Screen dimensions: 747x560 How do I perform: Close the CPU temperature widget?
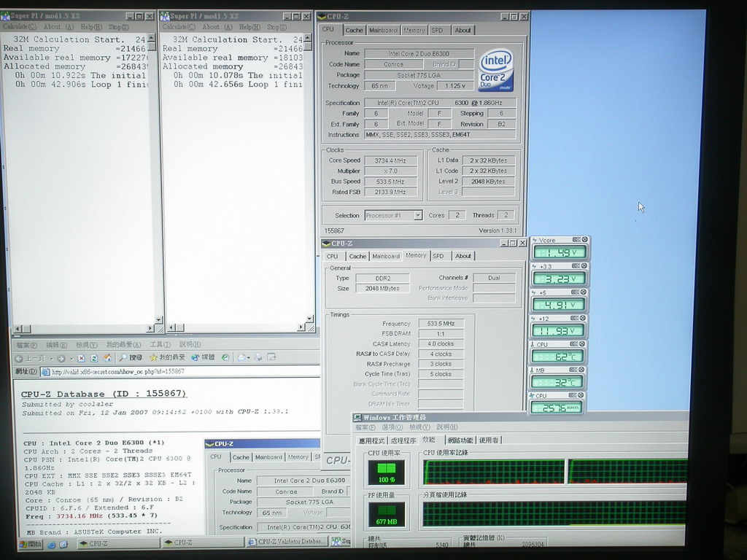582,343
